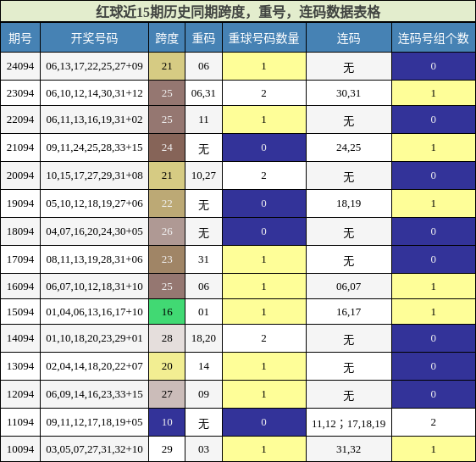Image resolution: width=476 pixels, height=462 pixels.
Task: Select the 期号 column header
Action: click(20, 37)
